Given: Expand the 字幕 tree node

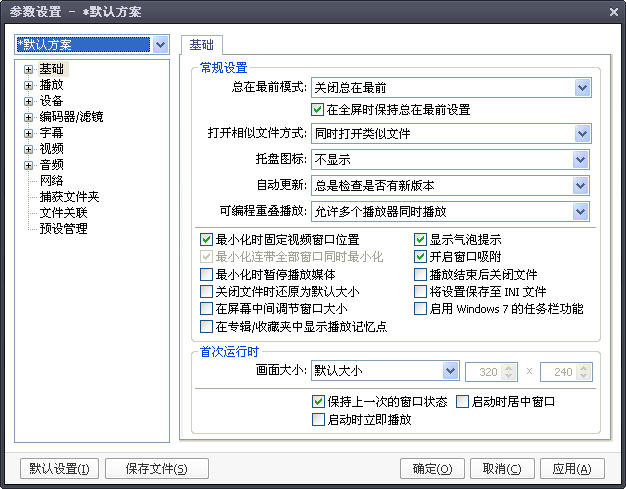Looking at the screenshot, I should 29,133.
